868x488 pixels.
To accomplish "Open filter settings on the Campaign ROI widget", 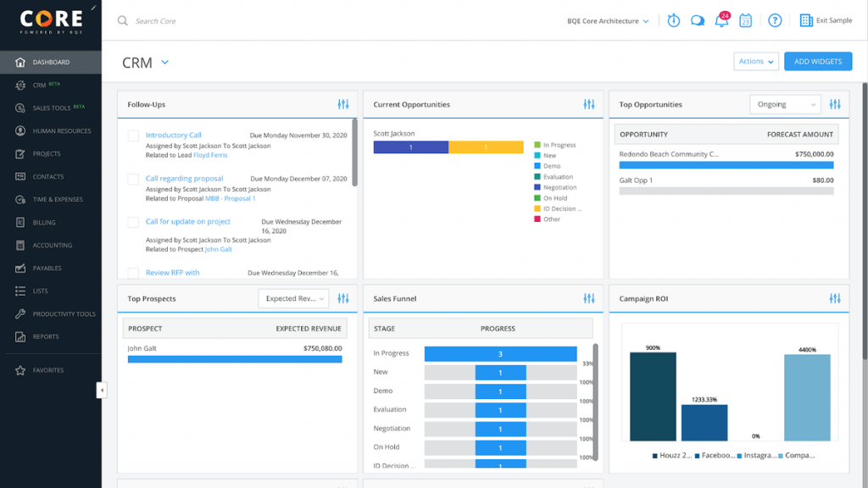I will tap(835, 298).
